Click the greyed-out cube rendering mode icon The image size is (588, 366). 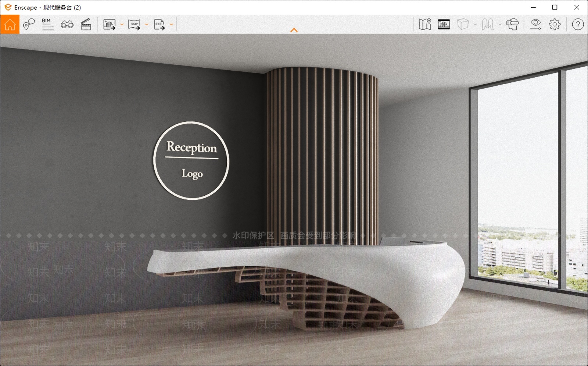click(463, 25)
